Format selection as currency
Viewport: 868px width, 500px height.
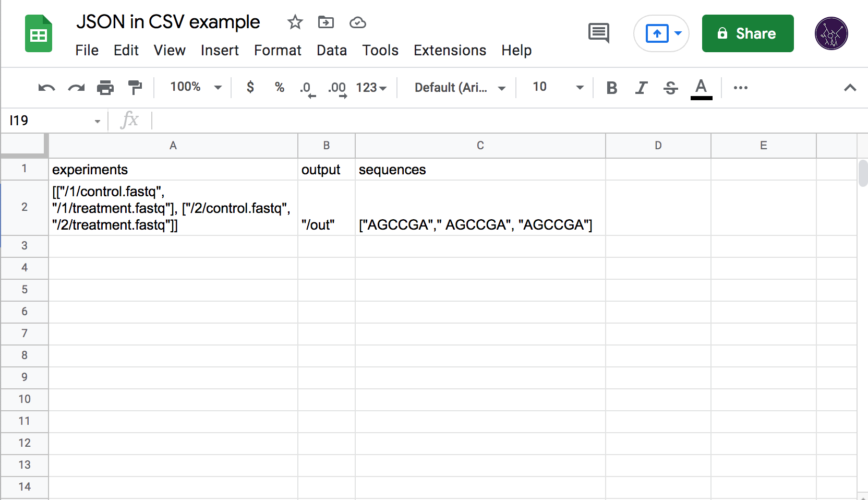(250, 87)
